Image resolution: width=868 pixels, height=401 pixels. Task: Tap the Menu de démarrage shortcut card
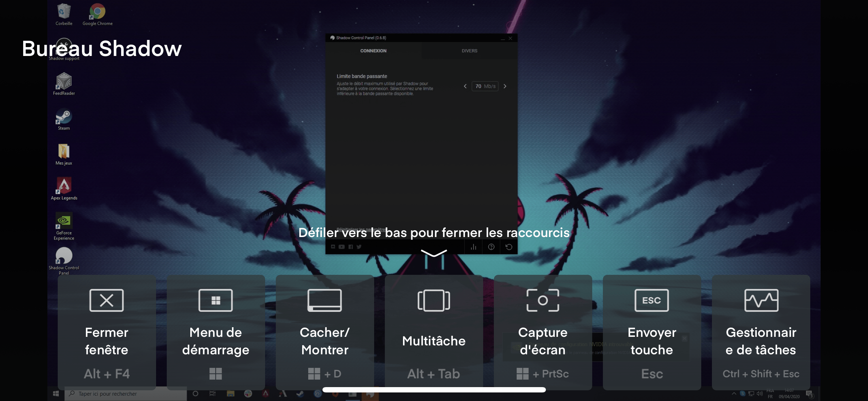click(216, 332)
